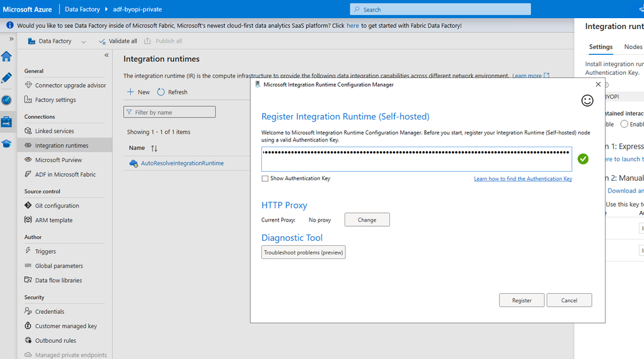This screenshot has height=359, width=644.
Task: Click adf-byopi-private breadcrumb
Action: click(137, 9)
